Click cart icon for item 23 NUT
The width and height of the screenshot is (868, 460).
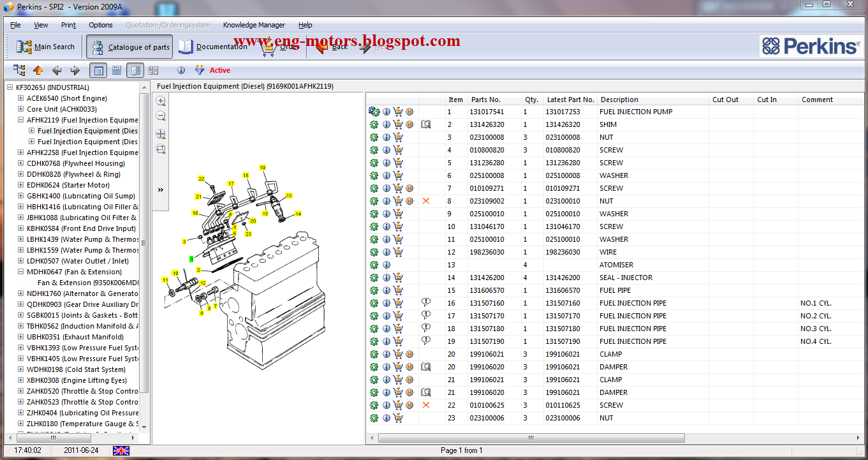pos(398,418)
